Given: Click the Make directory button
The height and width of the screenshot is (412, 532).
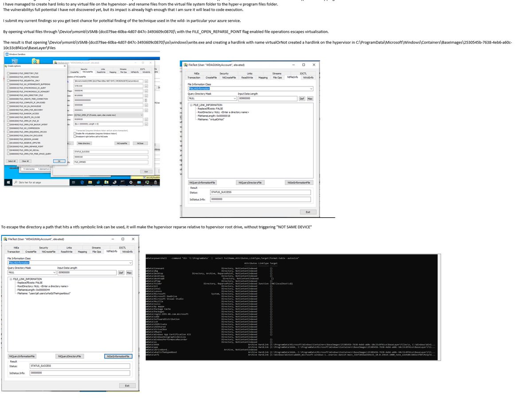Looking at the screenshot, I should coord(84,143).
